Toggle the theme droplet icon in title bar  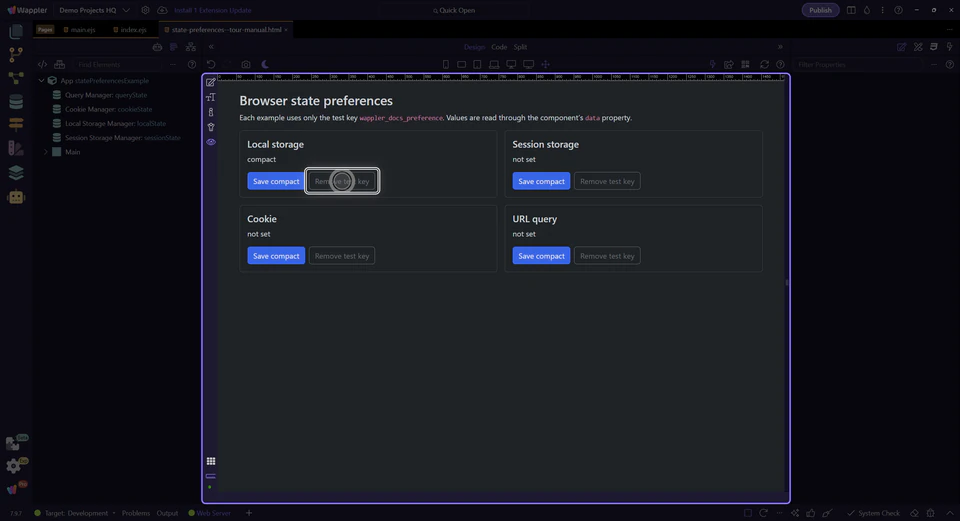tap(867, 10)
